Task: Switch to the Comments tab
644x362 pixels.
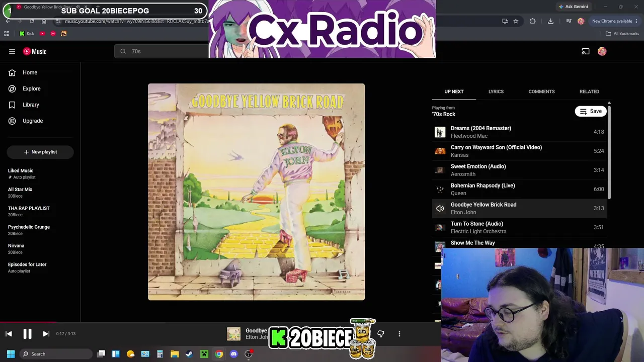Action: (541, 92)
